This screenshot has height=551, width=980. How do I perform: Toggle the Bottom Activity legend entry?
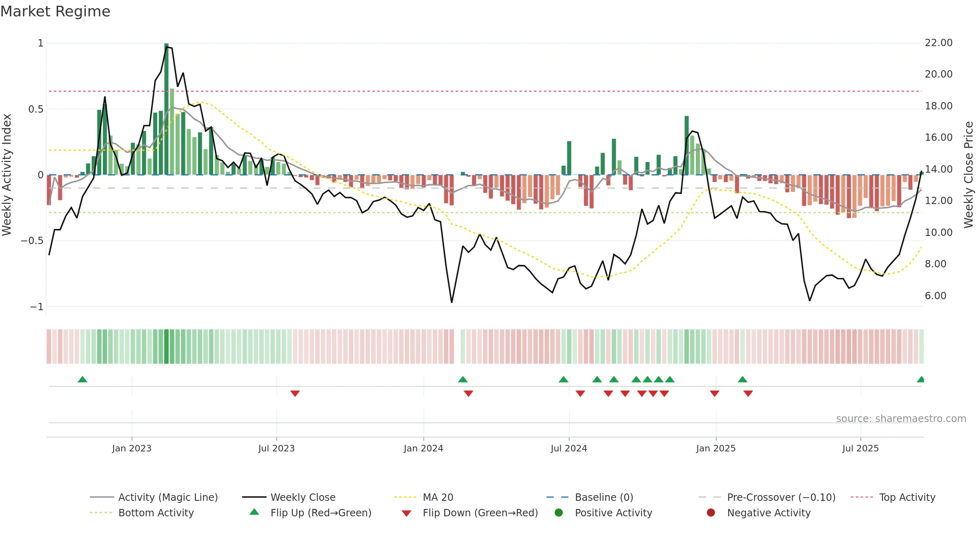pos(142,513)
